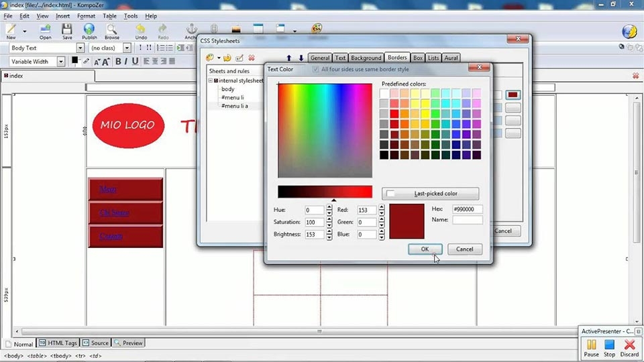Click the Image icon in main toolbar

[x=235, y=29]
